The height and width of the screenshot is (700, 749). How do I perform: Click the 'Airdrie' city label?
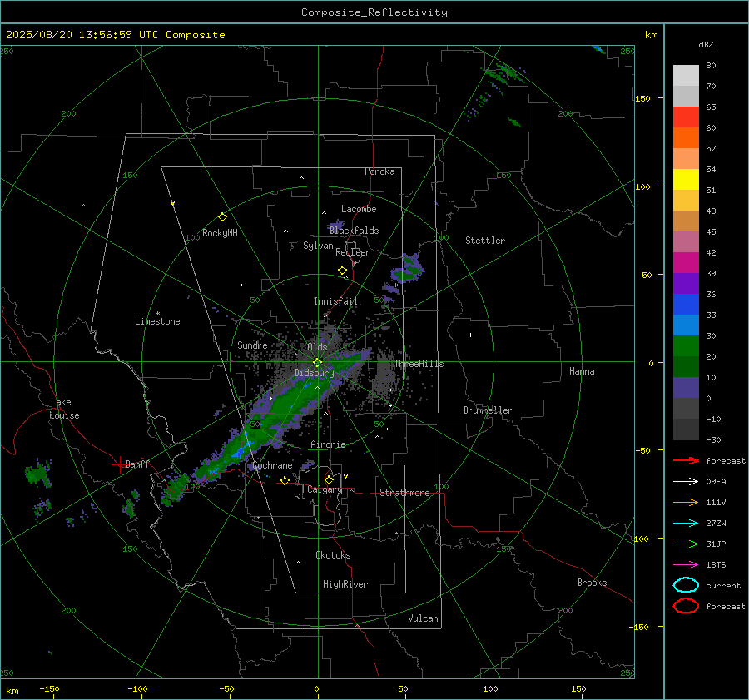coord(328,444)
